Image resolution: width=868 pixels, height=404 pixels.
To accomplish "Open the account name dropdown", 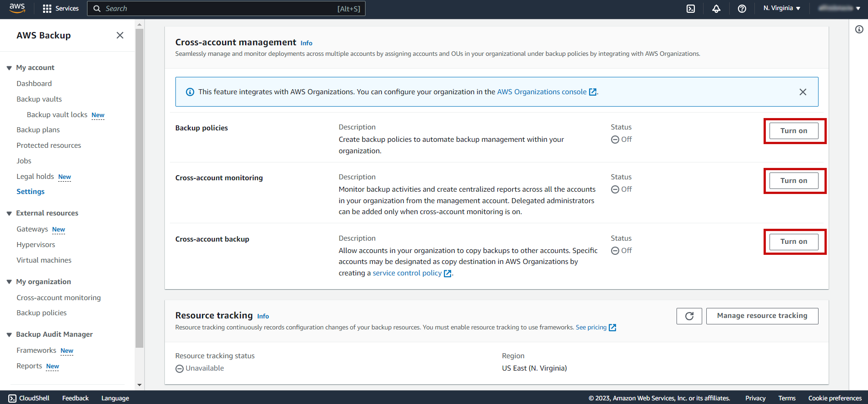I will tap(839, 8).
